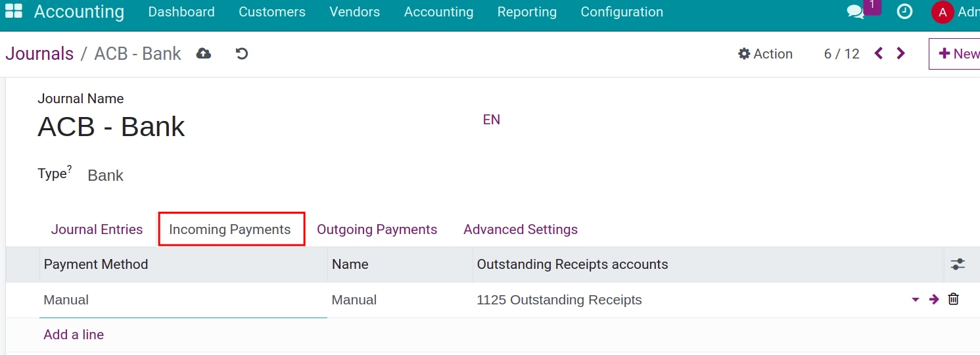
Task: Open the Accounting menu item
Action: (438, 12)
